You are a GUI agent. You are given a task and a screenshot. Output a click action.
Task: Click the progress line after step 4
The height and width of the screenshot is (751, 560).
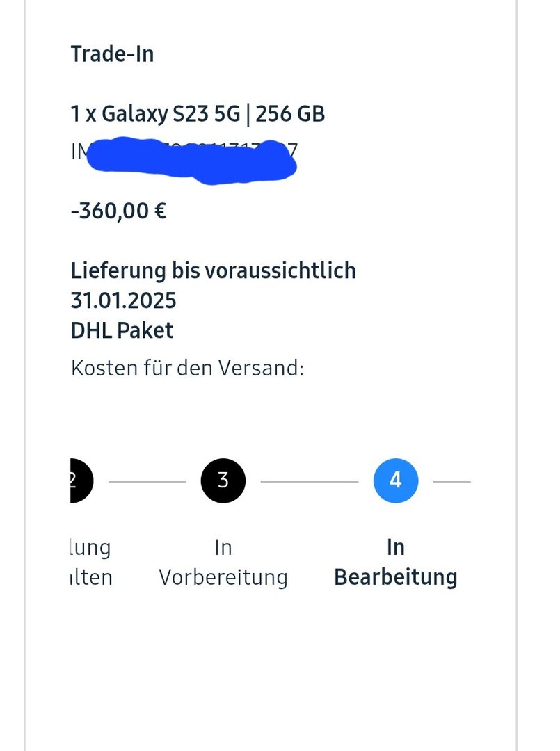(x=452, y=481)
